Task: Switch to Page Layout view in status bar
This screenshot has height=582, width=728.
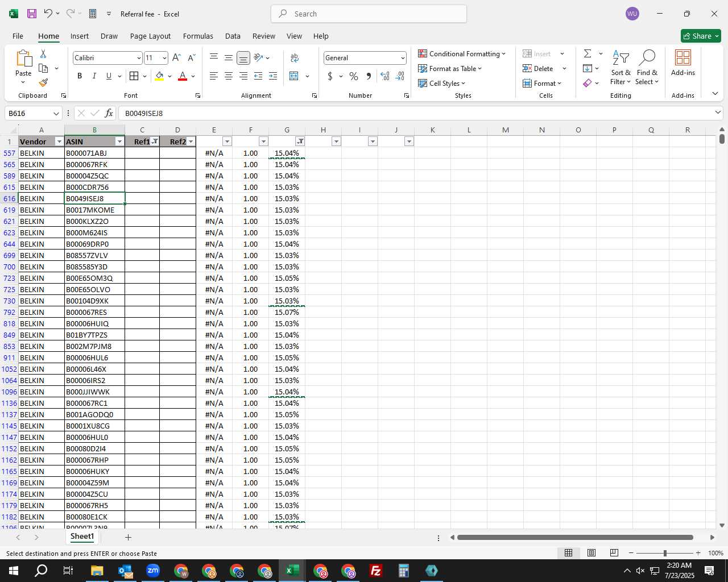Action: point(591,553)
